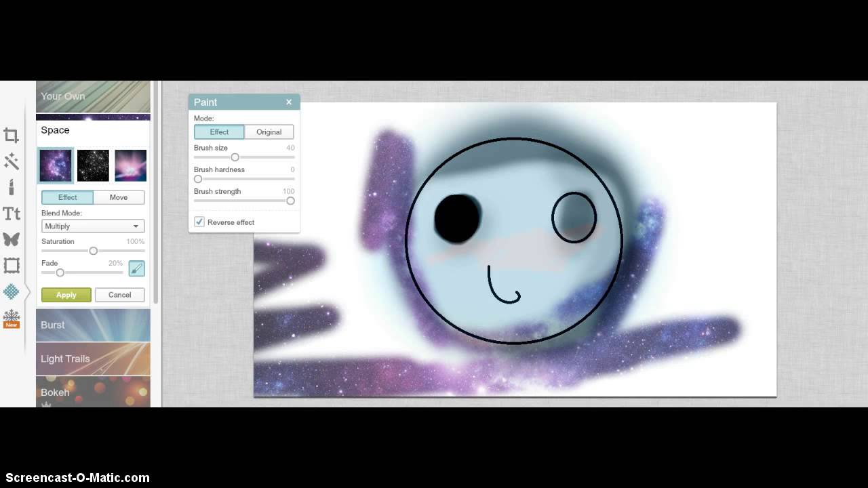Image resolution: width=868 pixels, height=488 pixels.
Task: Open the Your Own texture category
Action: (x=93, y=96)
